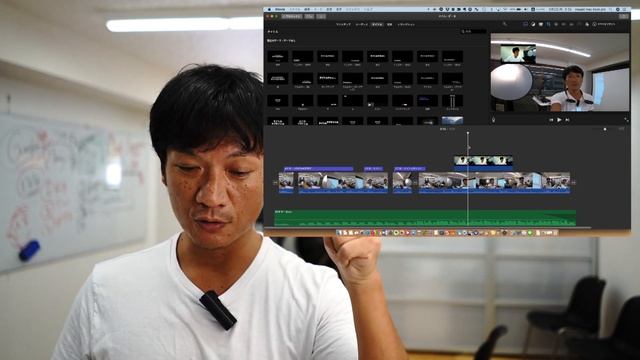
Task: Click the play button under the viewer
Action: point(559,120)
